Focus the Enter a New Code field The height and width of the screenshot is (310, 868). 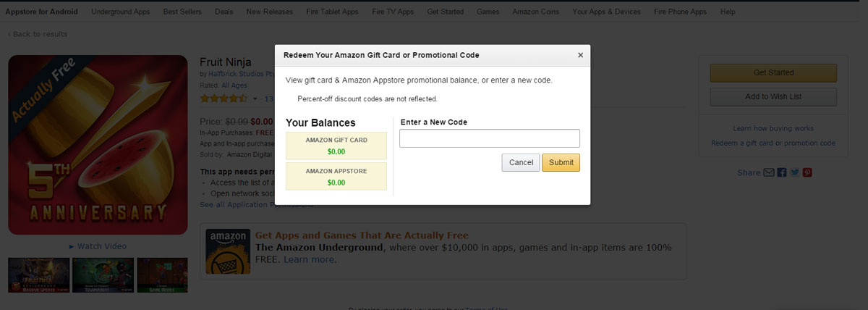490,138
